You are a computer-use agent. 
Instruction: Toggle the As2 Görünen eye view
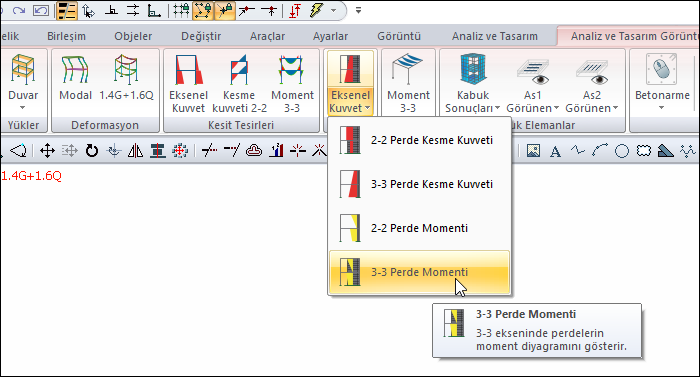click(592, 83)
